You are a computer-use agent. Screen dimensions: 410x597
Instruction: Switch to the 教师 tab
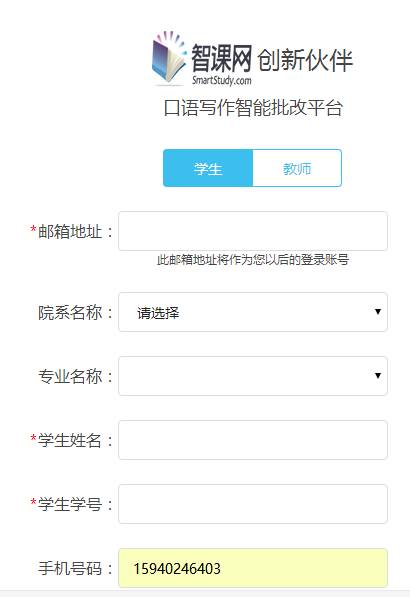click(297, 168)
